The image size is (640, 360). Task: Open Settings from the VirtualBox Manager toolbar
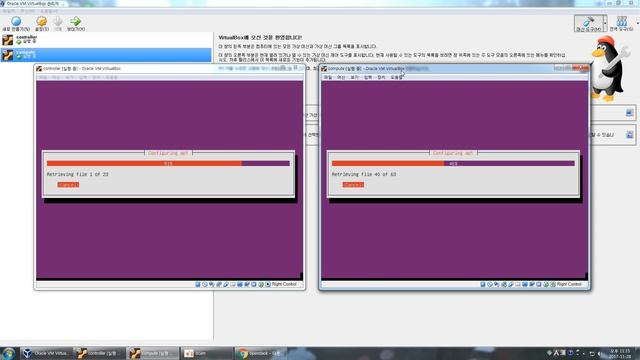click(42, 23)
